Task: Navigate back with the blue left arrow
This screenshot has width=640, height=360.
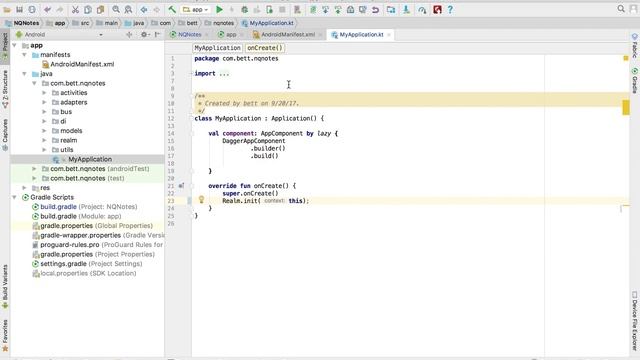Action: coord(144,9)
